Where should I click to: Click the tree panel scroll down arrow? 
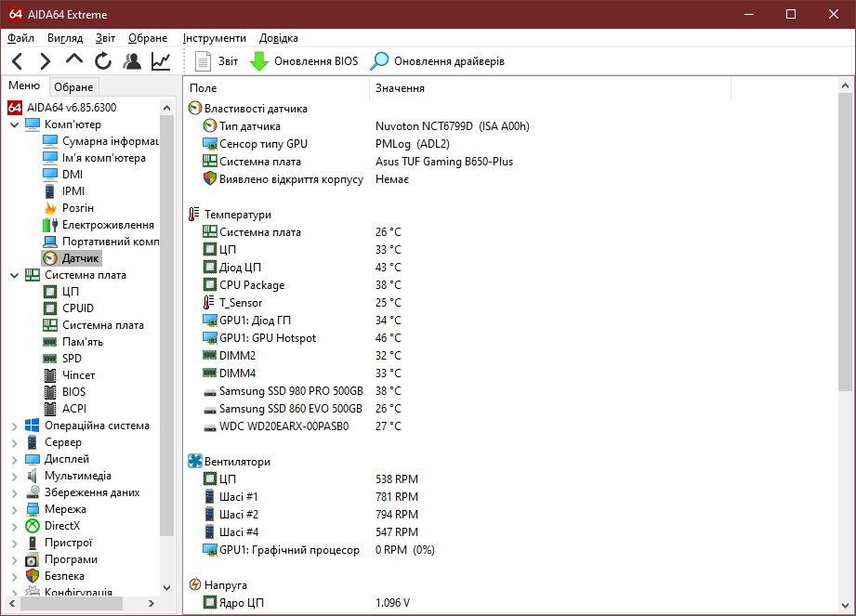click(167, 587)
